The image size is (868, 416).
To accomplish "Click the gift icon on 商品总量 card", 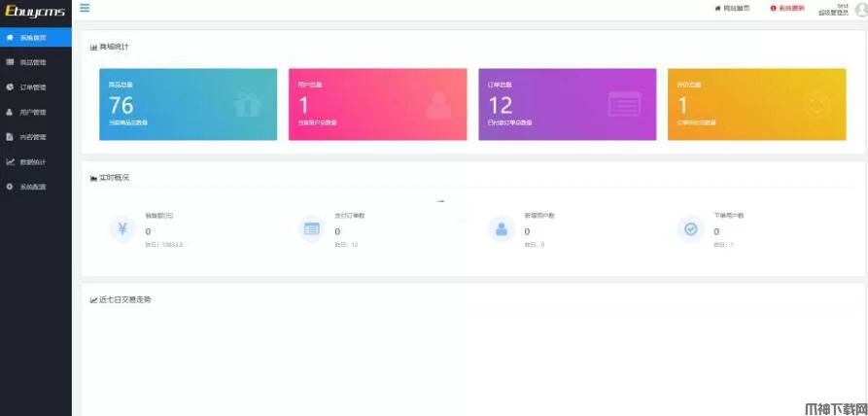I will point(248,104).
